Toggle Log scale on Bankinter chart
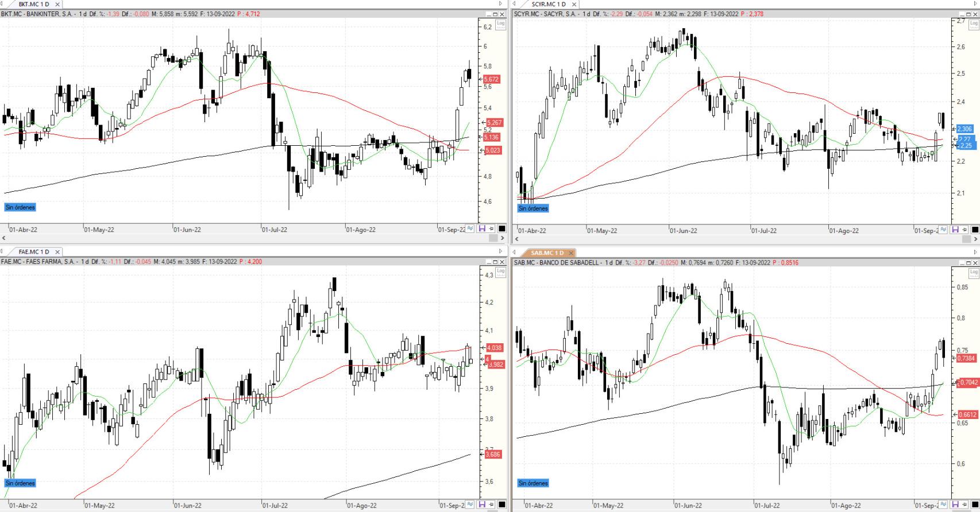The height and width of the screenshot is (512, 980). pos(500,24)
